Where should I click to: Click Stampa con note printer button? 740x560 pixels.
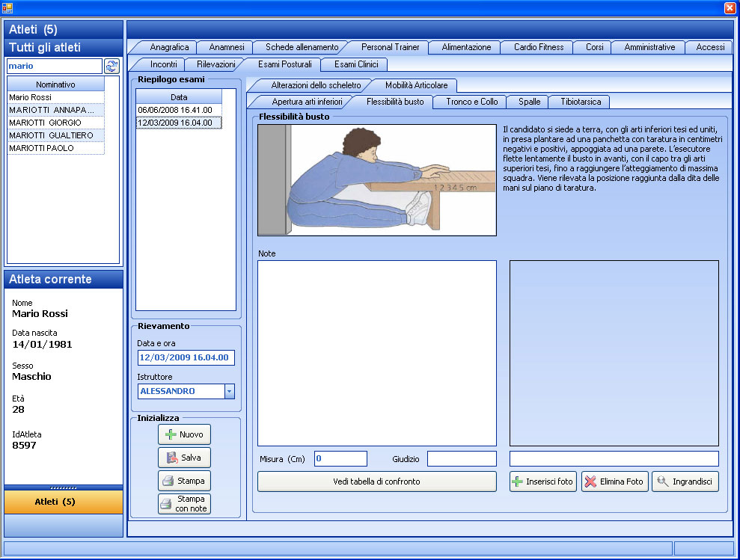[185, 504]
